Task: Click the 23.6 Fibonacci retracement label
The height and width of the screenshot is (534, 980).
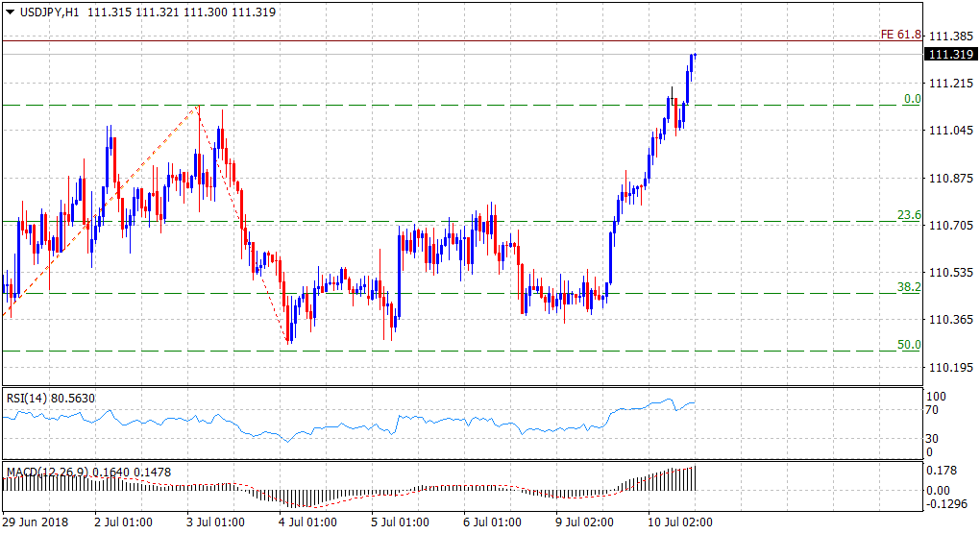Action: coord(909,215)
